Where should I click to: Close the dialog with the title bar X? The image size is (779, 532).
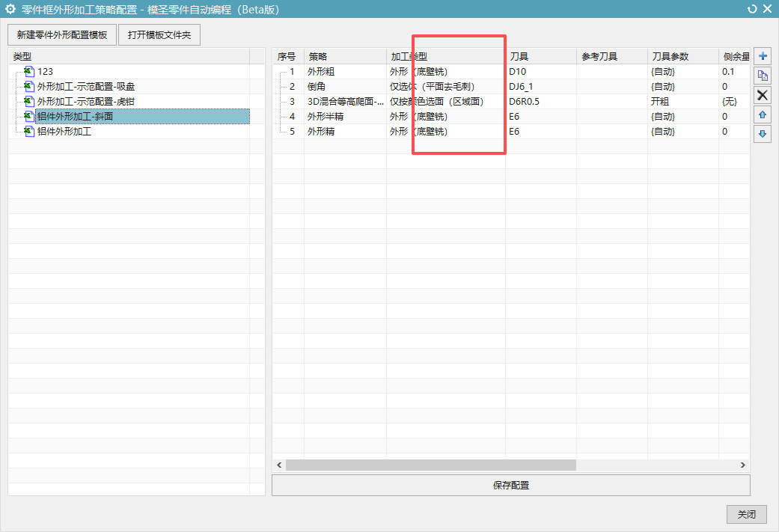[x=768, y=9]
